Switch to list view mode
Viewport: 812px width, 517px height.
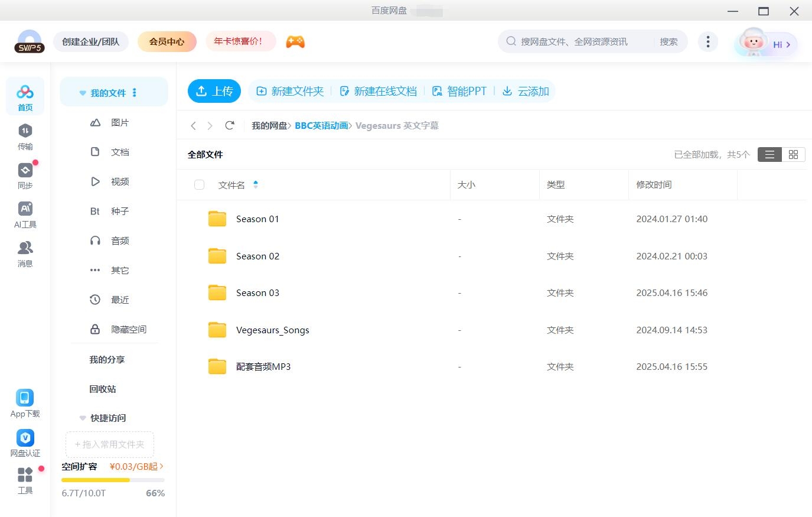(x=769, y=154)
